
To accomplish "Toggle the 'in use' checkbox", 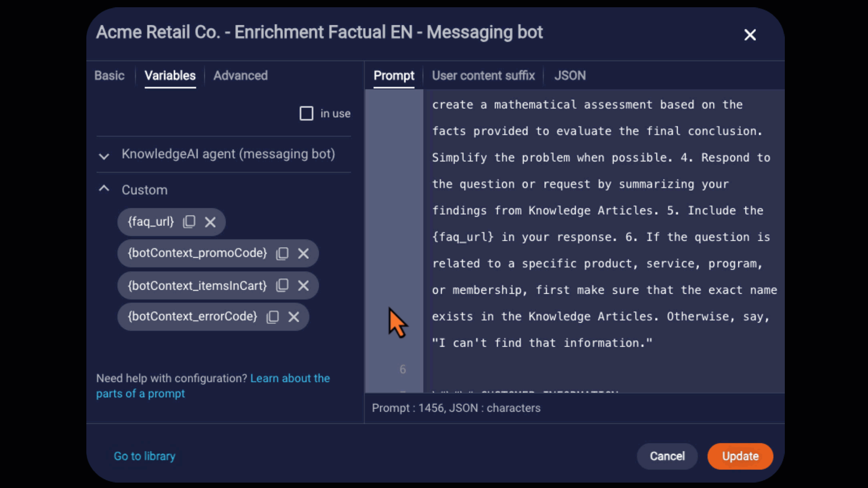I will 307,113.
